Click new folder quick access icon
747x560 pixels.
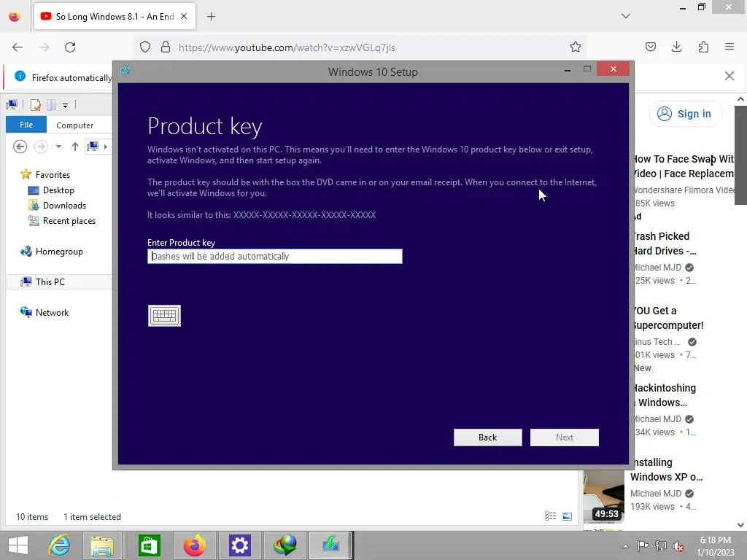pos(52,105)
